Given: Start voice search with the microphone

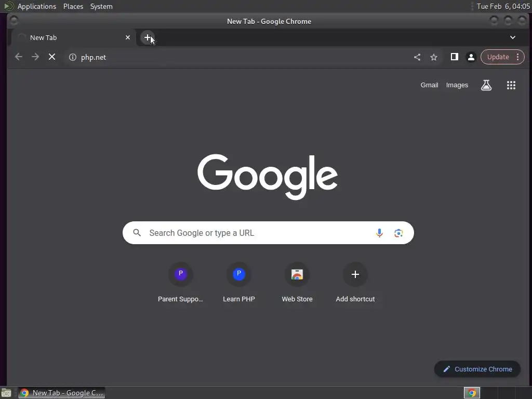Looking at the screenshot, I should 379,233.
